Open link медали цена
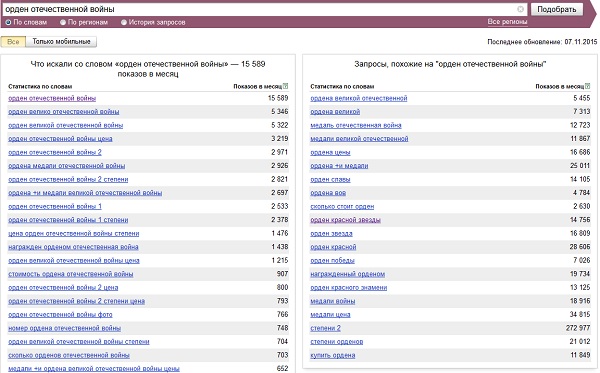 point(330,314)
